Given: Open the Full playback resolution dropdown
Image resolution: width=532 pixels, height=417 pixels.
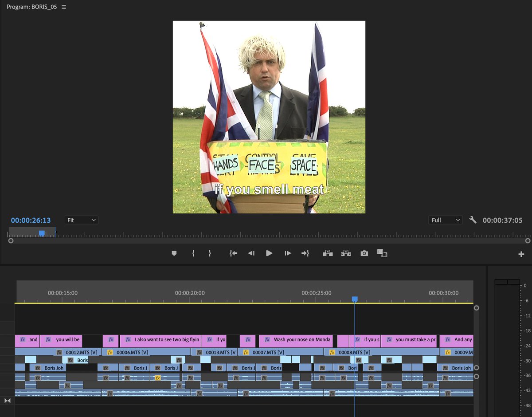Looking at the screenshot, I should pyautogui.click(x=445, y=220).
